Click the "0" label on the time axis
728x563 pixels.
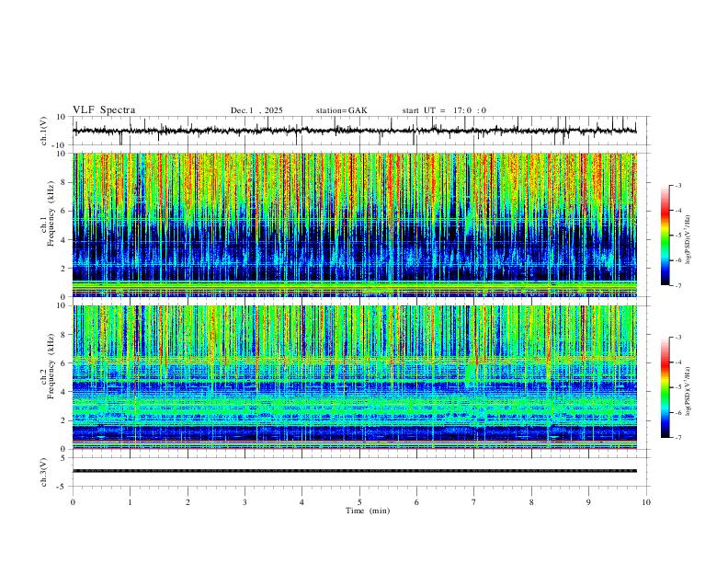73,502
